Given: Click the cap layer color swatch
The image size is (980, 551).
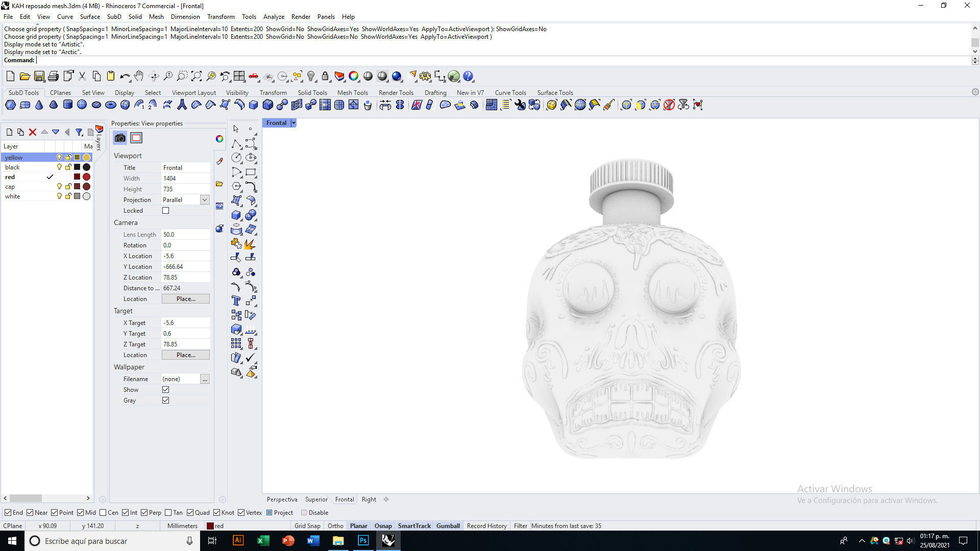Looking at the screenshot, I should pos(77,187).
